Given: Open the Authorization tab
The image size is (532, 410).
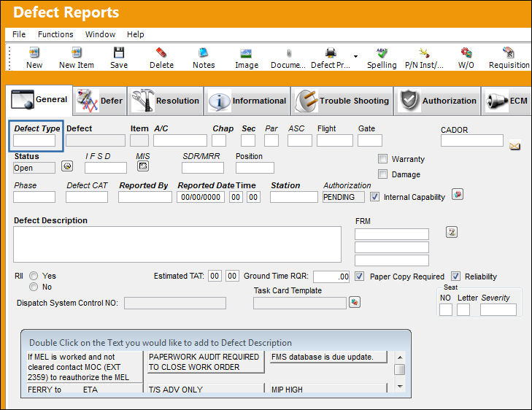Looking at the screenshot, I should pyautogui.click(x=437, y=101).
